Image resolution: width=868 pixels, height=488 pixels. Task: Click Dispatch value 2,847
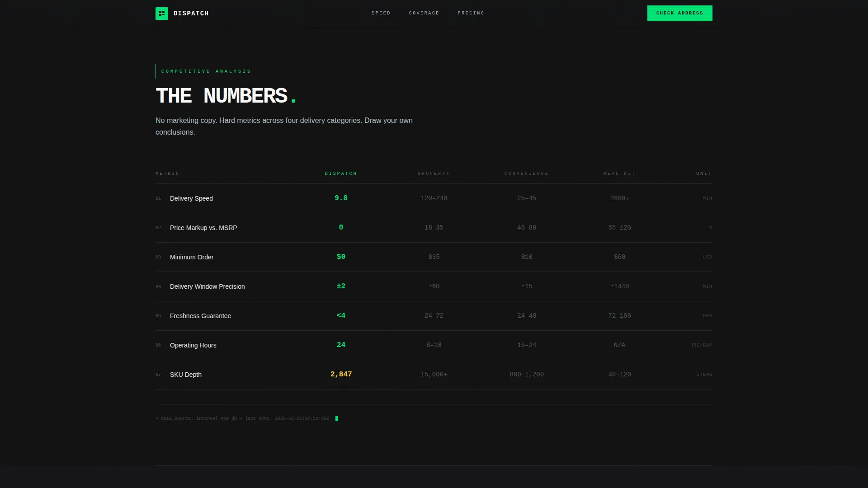pos(341,374)
